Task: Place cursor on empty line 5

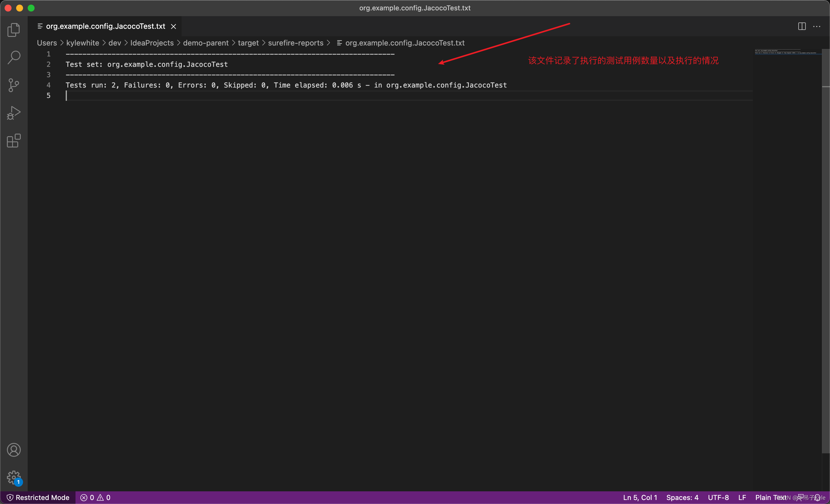Action: (x=409, y=96)
